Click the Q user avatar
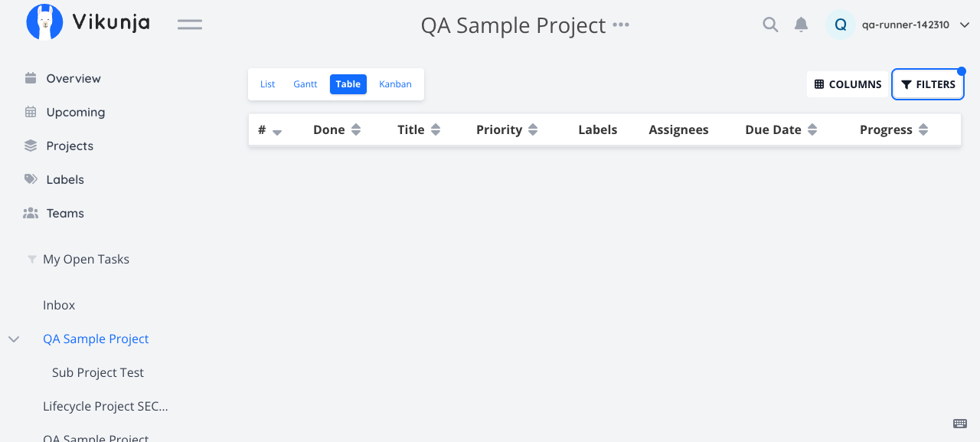 coord(840,25)
